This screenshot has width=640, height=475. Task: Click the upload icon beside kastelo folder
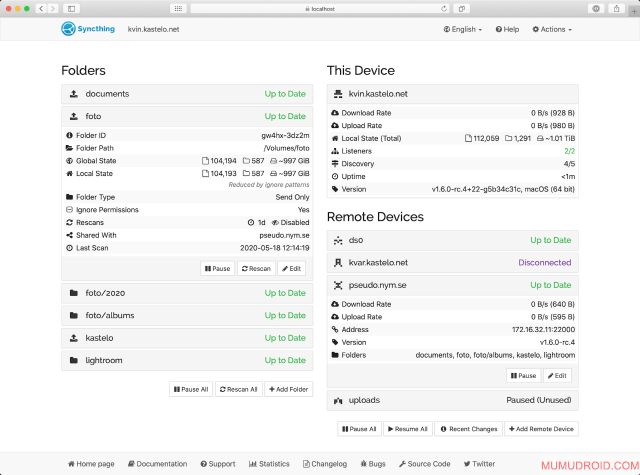tap(73, 338)
